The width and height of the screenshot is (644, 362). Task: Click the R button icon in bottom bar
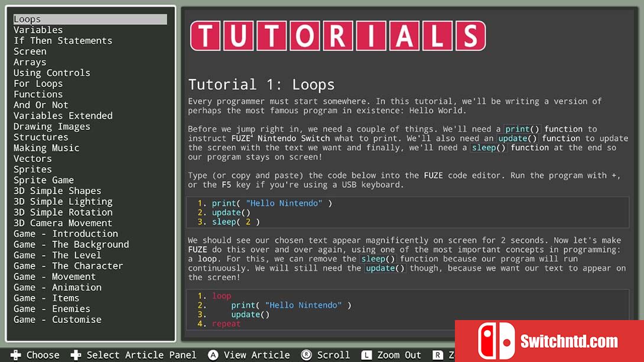[438, 355]
